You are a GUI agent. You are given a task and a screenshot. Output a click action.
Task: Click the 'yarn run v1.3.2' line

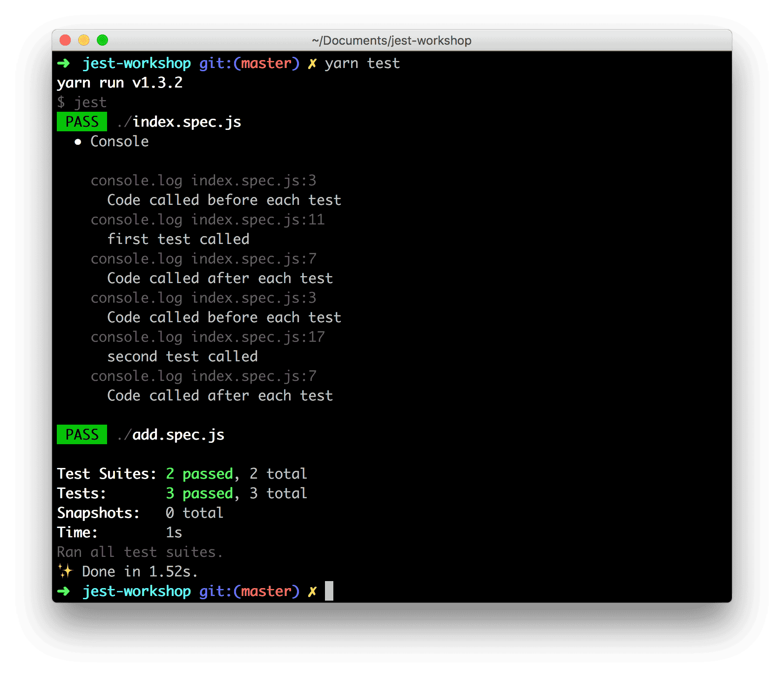[120, 83]
